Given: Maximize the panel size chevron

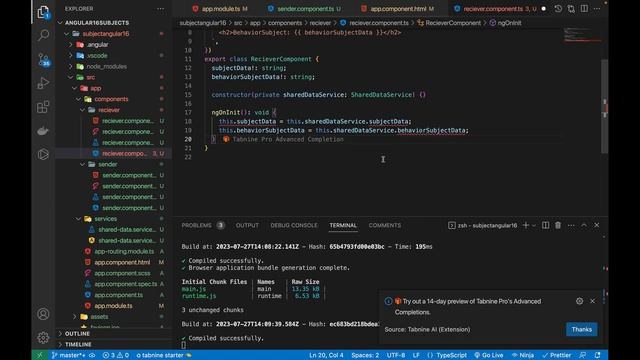Looking at the screenshot, I should coord(584,225).
